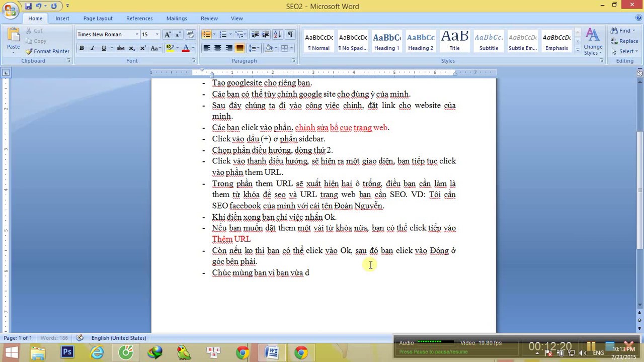Open the font size dropdown
Viewport: 644px width, 362px height.
point(157,34)
